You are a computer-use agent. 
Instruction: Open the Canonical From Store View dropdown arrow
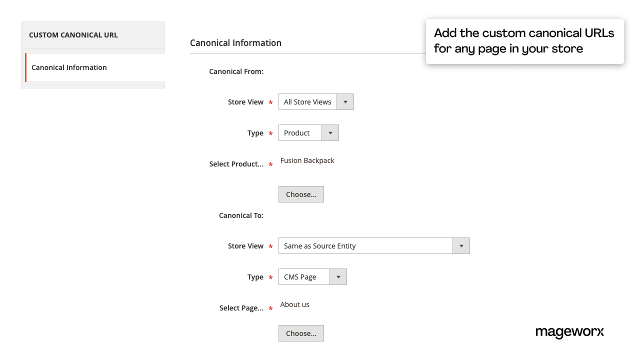point(344,101)
